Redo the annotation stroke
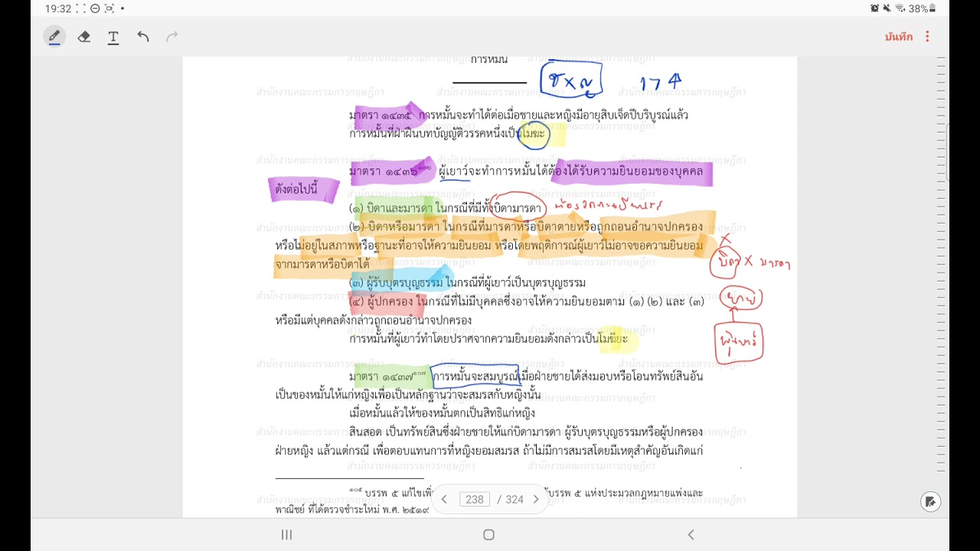The height and width of the screenshot is (551, 980). (x=172, y=37)
